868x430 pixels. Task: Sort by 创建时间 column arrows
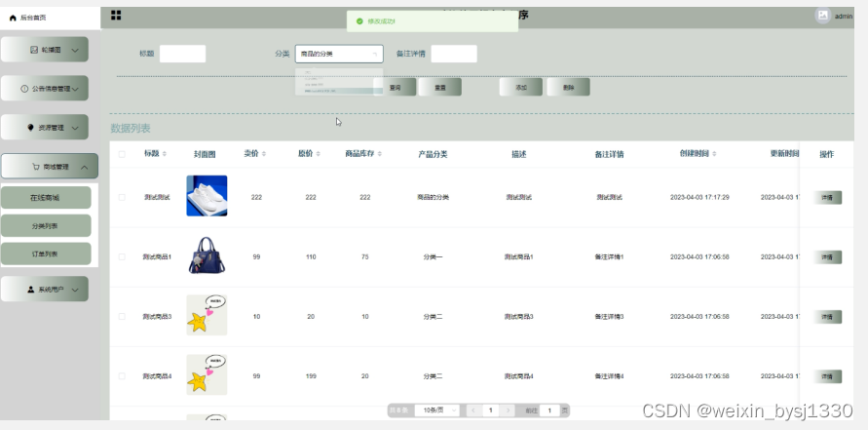tap(714, 153)
